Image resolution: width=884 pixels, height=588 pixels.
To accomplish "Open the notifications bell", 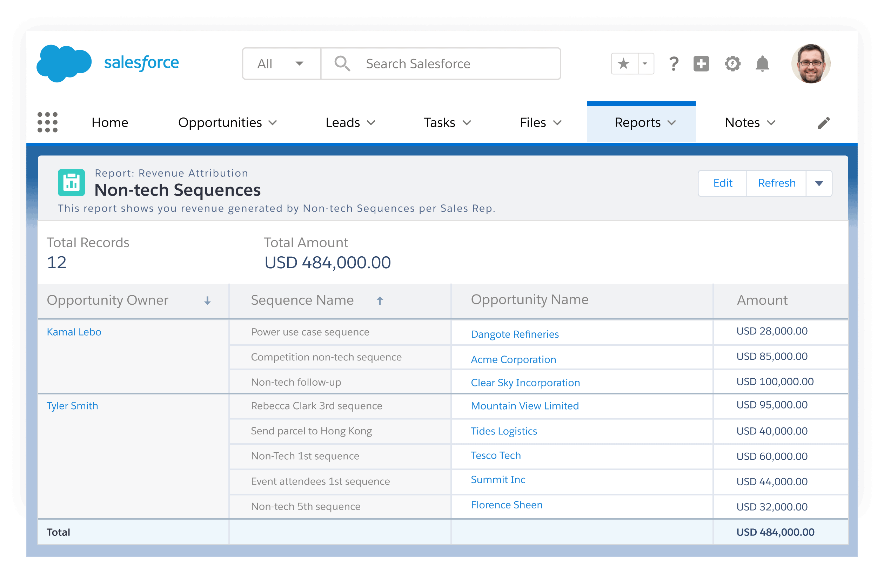I will (762, 63).
